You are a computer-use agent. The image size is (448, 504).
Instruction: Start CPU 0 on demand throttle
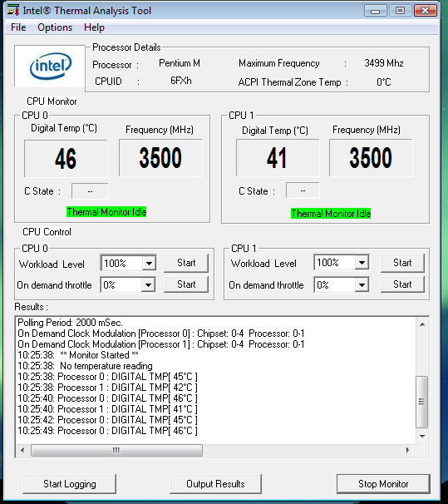click(186, 284)
